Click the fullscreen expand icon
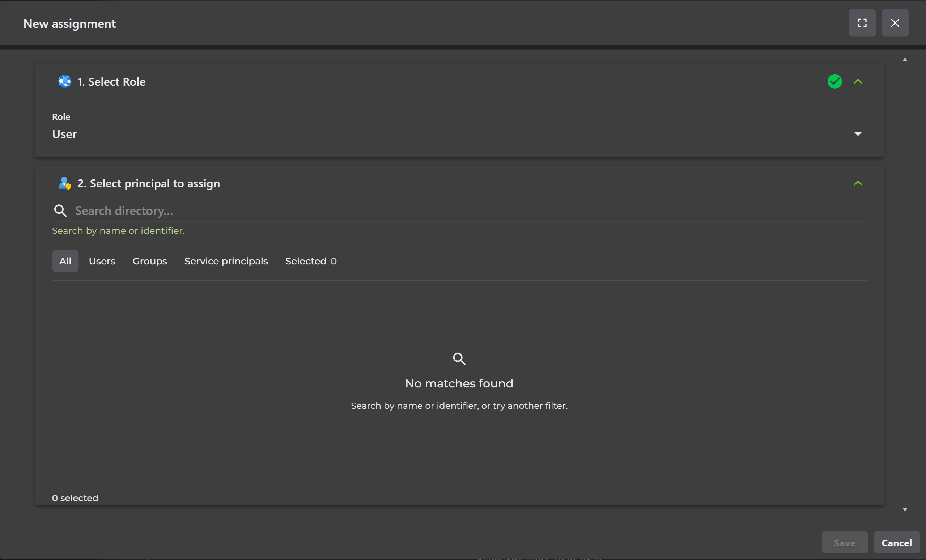The image size is (926, 560). [862, 23]
